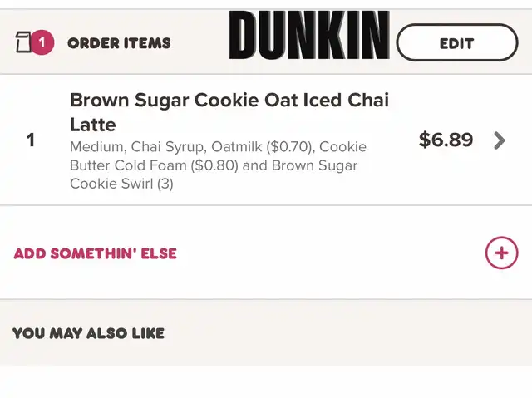Click the plus circle icon
532x398 pixels.
501,253
